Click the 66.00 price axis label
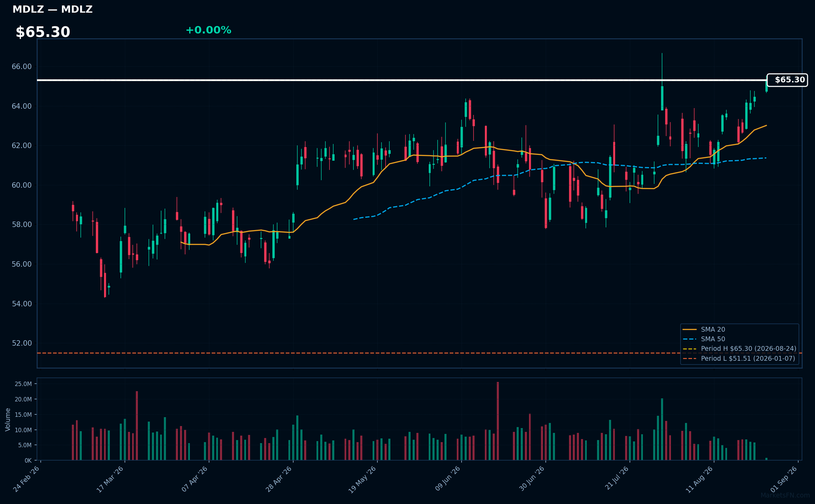Screen dimensions: 815x504 [x=22, y=67]
